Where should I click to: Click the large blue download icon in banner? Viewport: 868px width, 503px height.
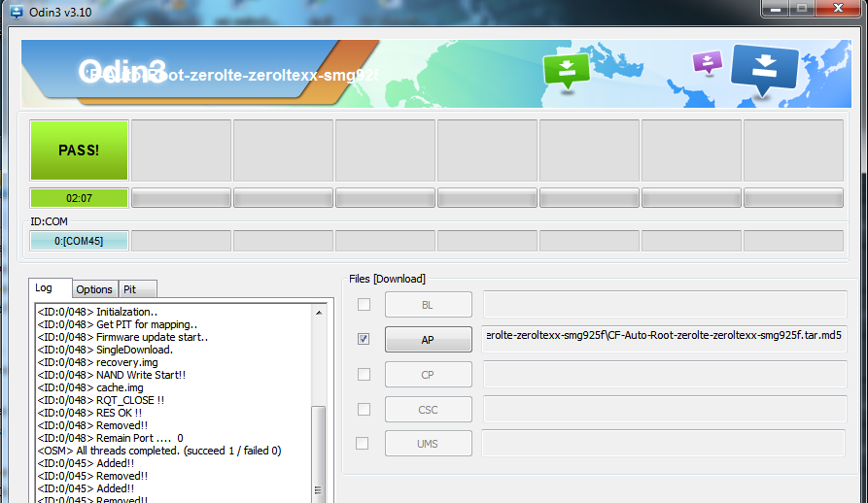click(765, 71)
